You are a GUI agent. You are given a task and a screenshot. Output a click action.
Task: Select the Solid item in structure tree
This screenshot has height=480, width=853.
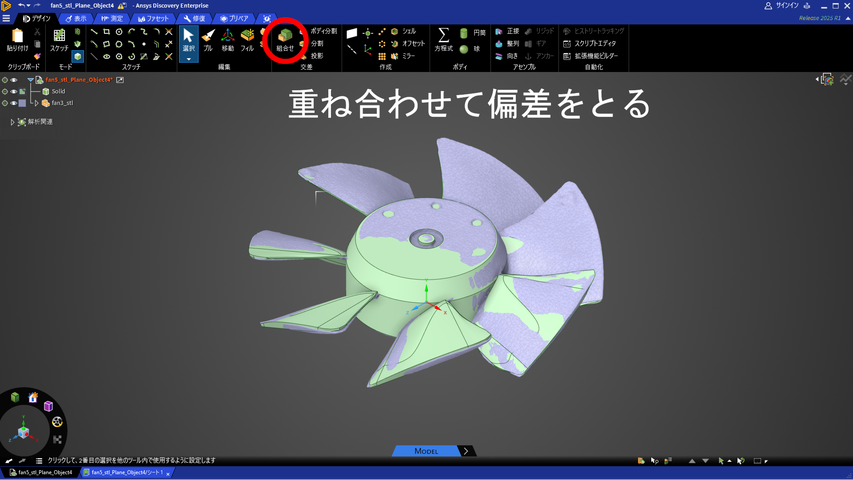coord(53,91)
